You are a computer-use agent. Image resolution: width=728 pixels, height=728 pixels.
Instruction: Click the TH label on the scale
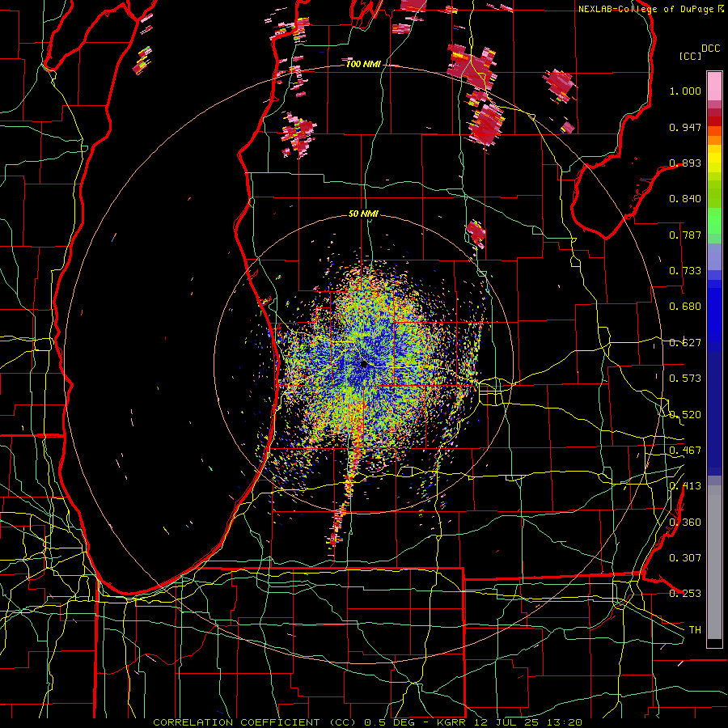click(x=695, y=630)
